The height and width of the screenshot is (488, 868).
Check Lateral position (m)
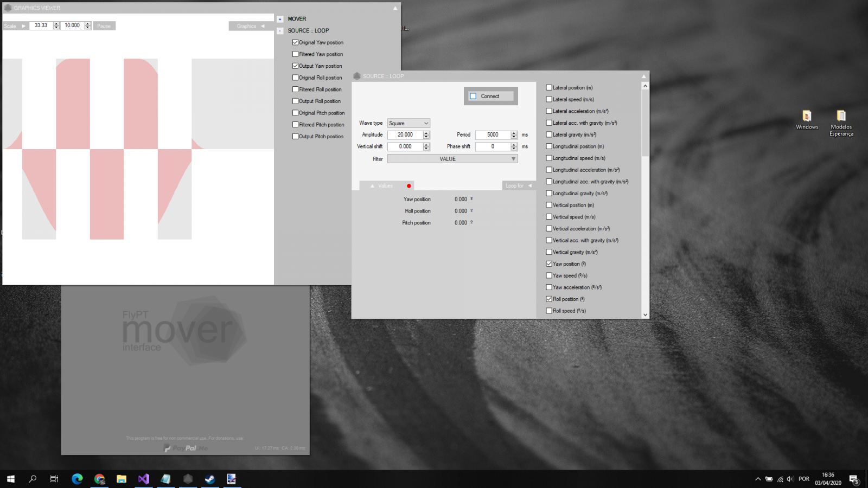(549, 87)
